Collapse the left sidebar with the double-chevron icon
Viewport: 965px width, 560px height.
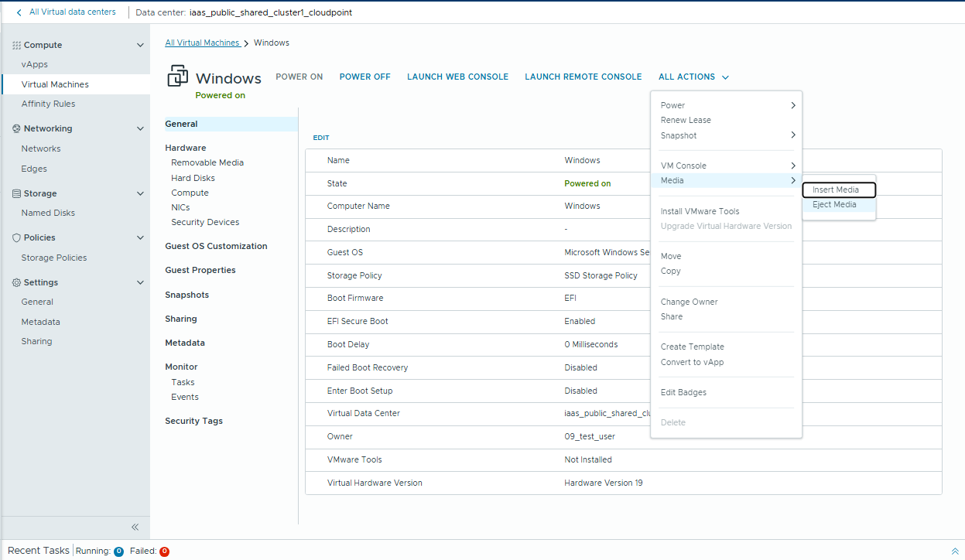tap(135, 527)
